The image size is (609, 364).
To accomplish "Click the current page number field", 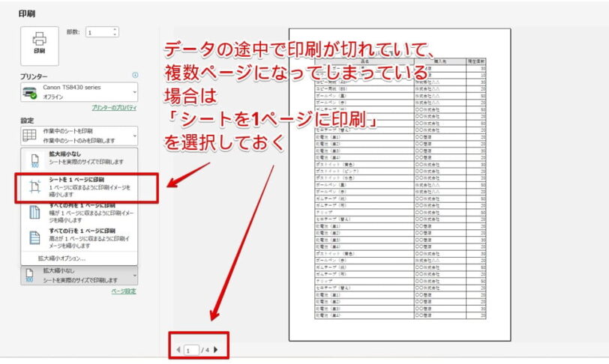I will pos(191,350).
